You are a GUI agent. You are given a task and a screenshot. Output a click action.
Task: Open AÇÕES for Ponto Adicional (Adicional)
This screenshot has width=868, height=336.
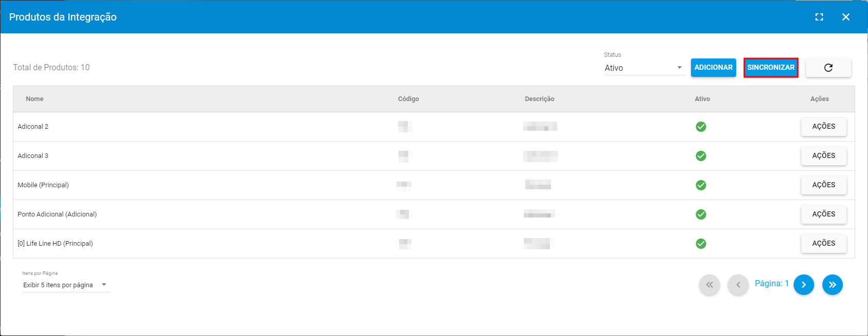coord(823,214)
